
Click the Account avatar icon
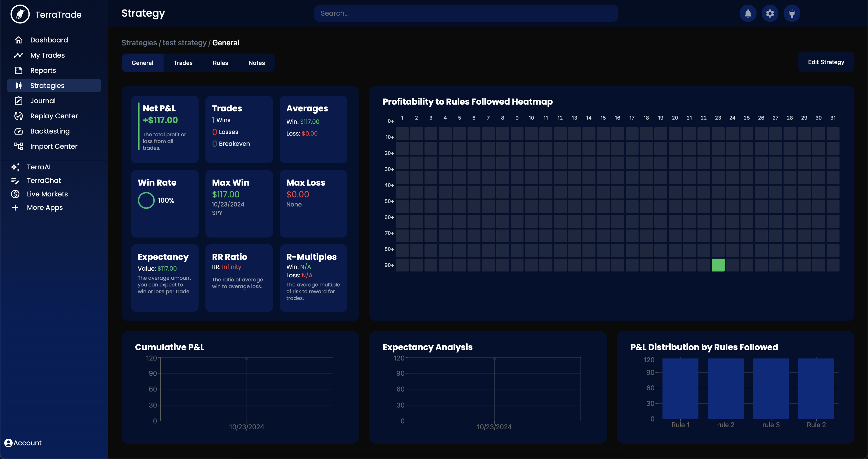8,443
